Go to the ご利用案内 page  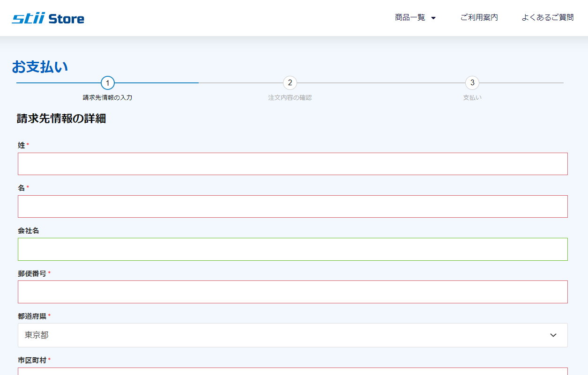click(x=479, y=18)
